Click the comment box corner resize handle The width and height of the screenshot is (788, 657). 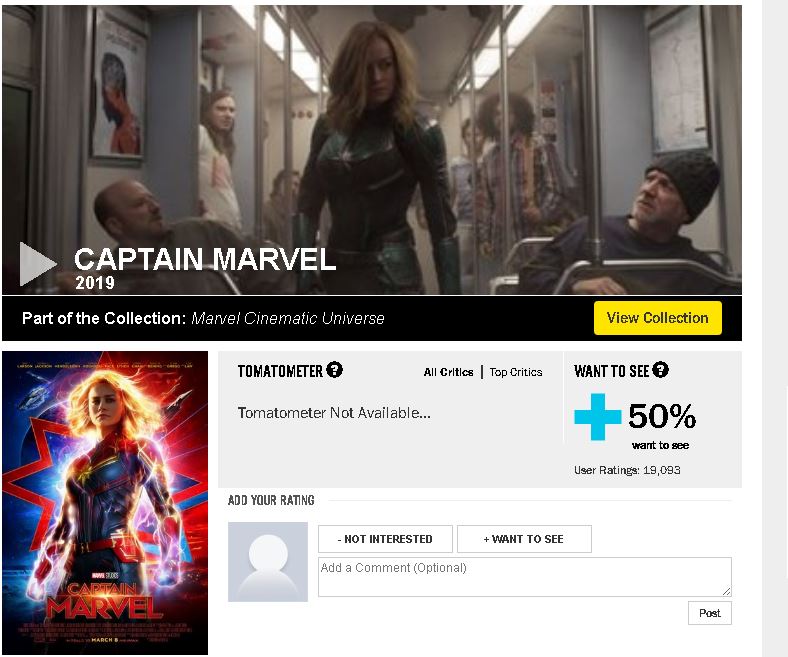(726, 592)
